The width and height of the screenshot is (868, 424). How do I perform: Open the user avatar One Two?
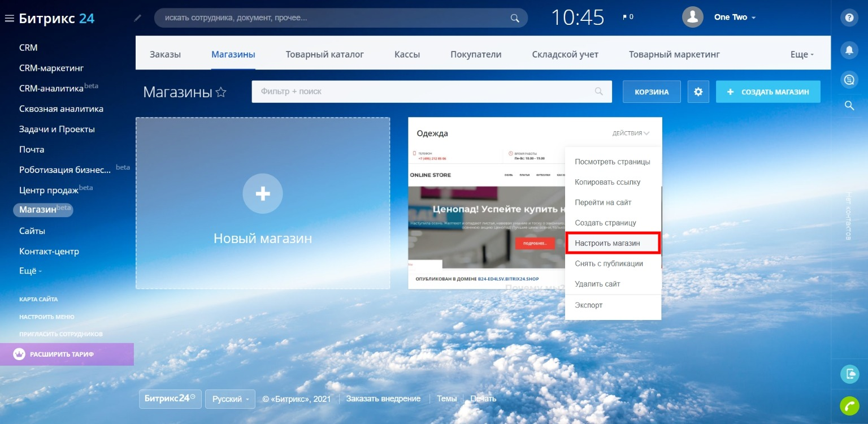point(693,17)
